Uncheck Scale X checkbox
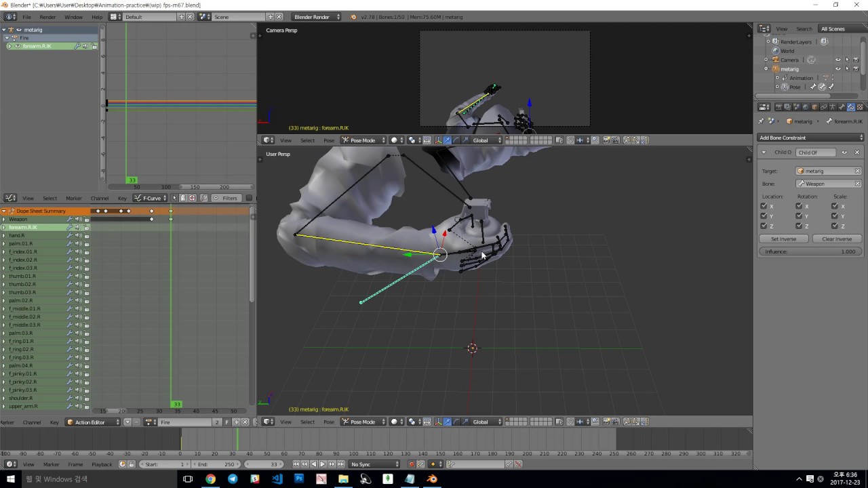The height and width of the screenshot is (488, 868). click(835, 206)
